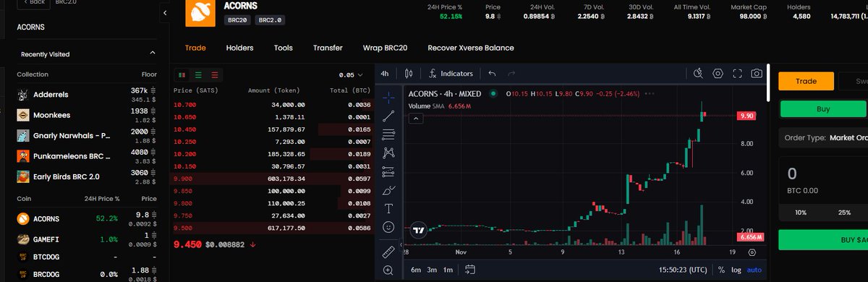Viewport: 868px width, 282px height.
Task: Set the 1m date range
Action: pos(448,270)
